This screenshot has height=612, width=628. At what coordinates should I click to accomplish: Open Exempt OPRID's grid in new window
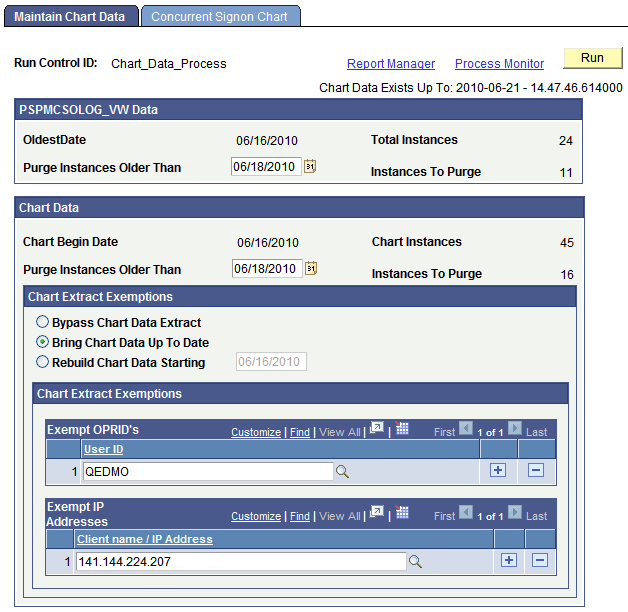point(376,428)
